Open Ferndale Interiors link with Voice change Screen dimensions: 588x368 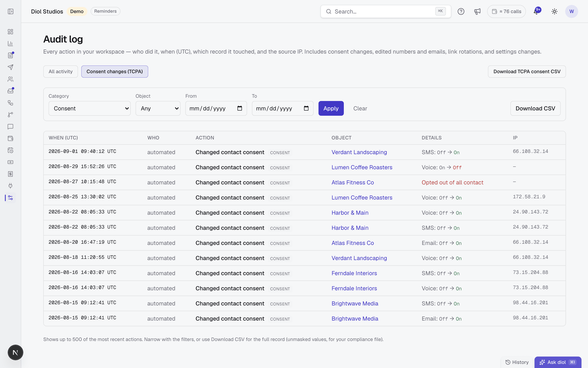point(354,288)
